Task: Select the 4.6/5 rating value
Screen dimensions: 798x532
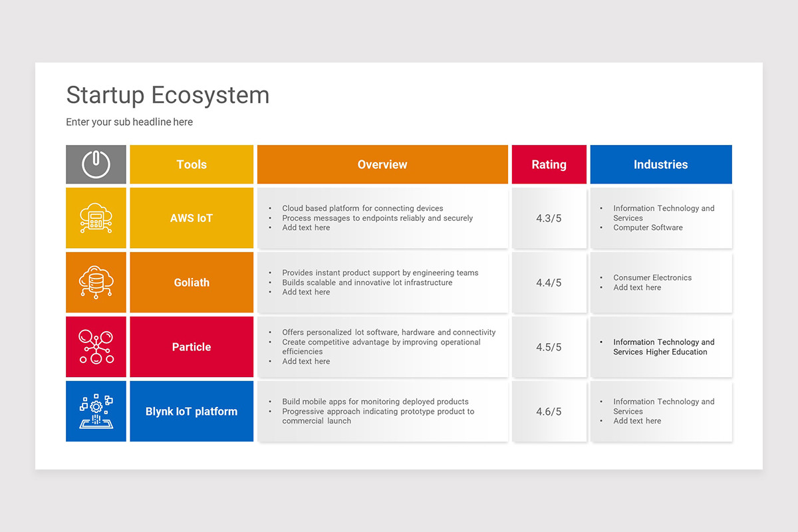Action: (549, 412)
